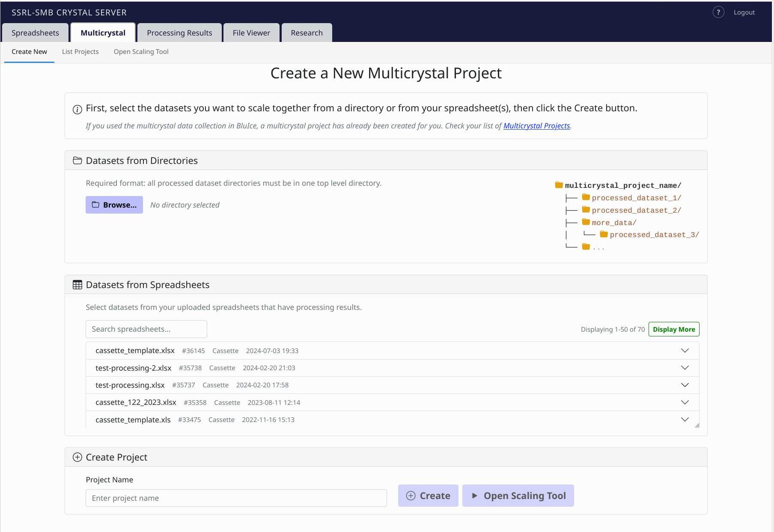Click the processed_dataset_1 folder icon
The width and height of the screenshot is (774, 532).
coord(586,197)
